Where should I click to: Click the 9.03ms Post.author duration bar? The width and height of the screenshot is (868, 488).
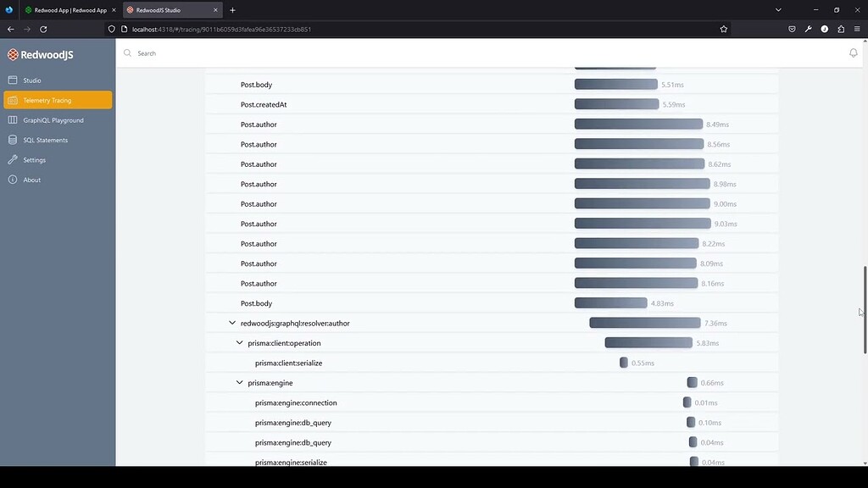[x=642, y=224]
